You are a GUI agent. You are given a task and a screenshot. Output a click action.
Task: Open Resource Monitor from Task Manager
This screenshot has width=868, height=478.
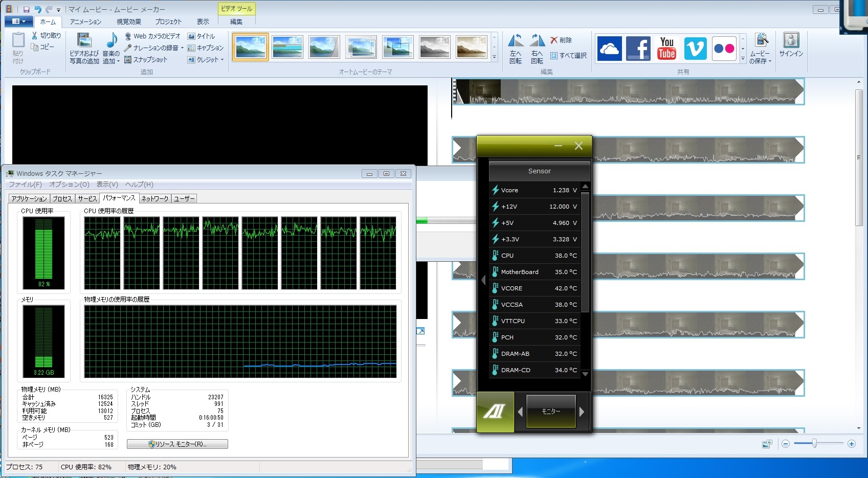pos(177,444)
